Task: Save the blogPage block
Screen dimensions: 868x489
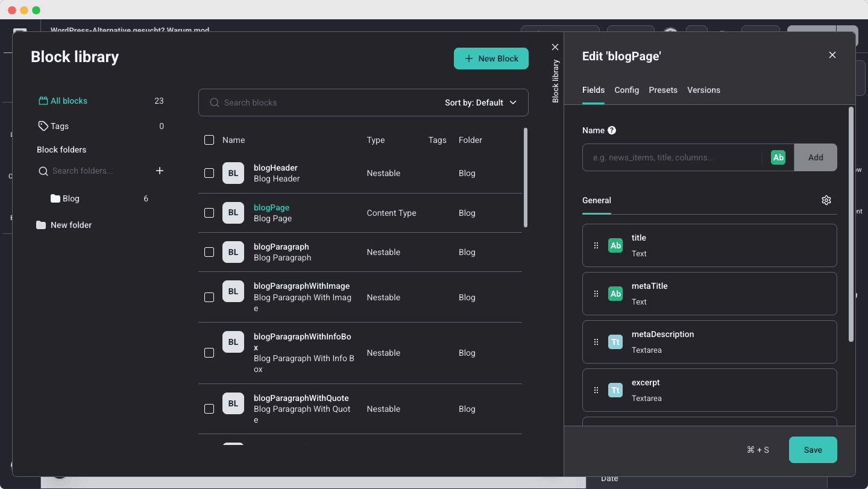Action: 813,450
